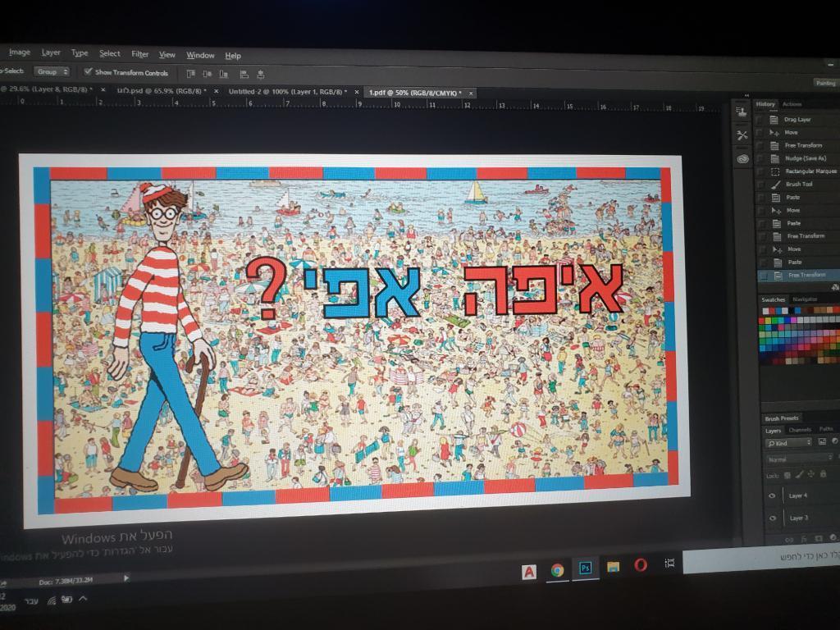Open the Auto-Select Group dropdown
This screenshot has width=840, height=630.
coord(52,71)
